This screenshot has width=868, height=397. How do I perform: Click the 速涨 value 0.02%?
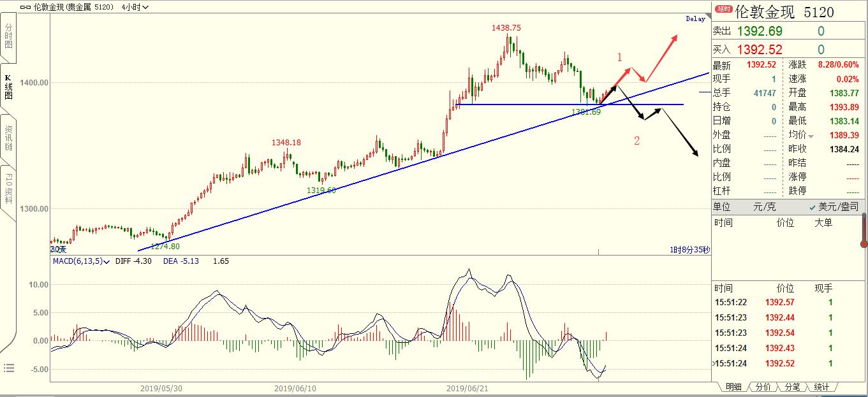pos(848,79)
